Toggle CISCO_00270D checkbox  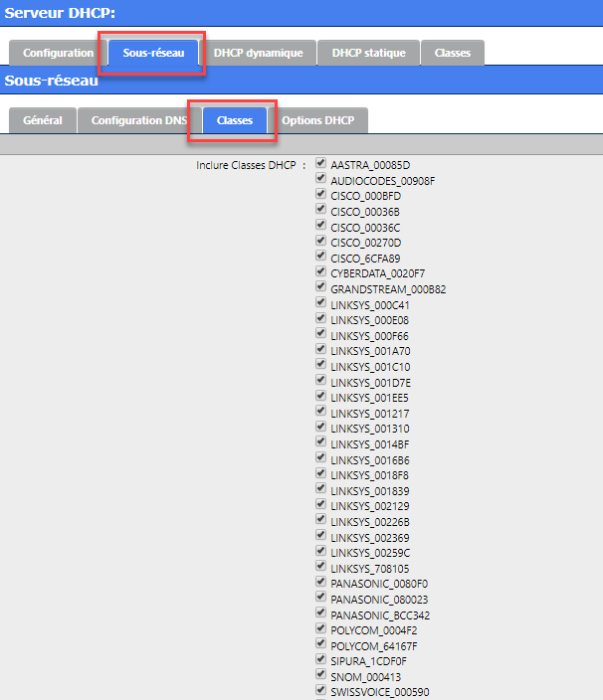click(x=320, y=241)
